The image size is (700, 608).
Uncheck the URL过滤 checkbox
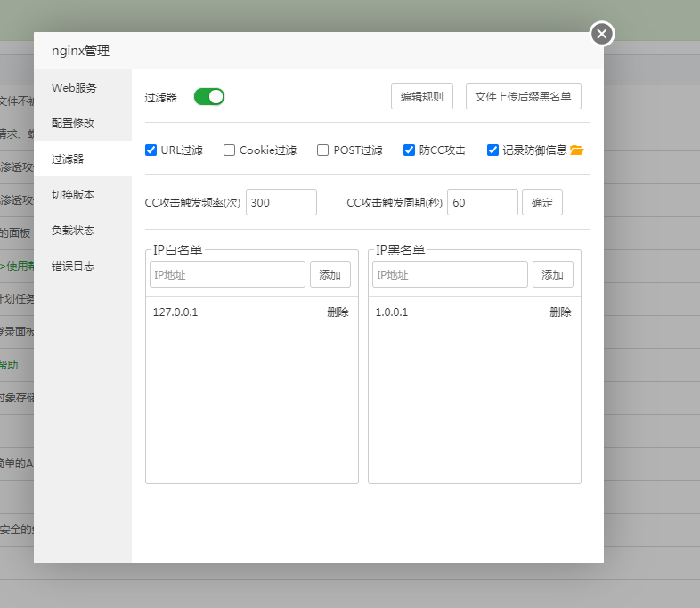tap(151, 150)
